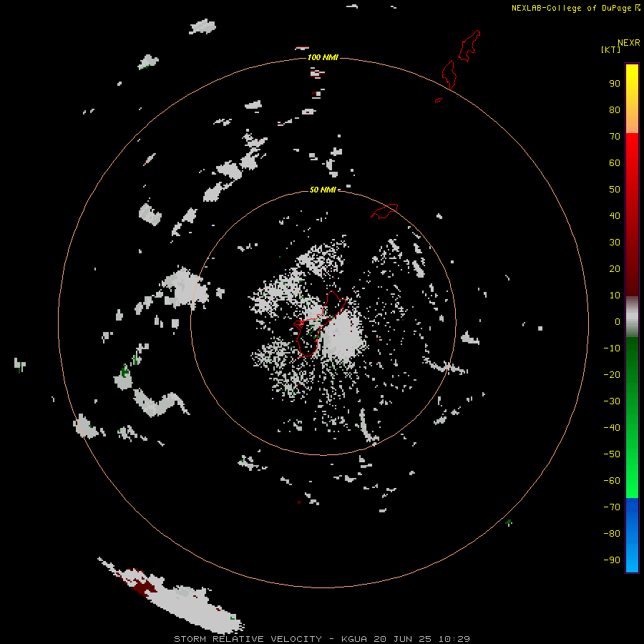Screen dimensions: 644x644
Task: Click the STORM RELATIVE VELOCITY title text
Action: 248,639
